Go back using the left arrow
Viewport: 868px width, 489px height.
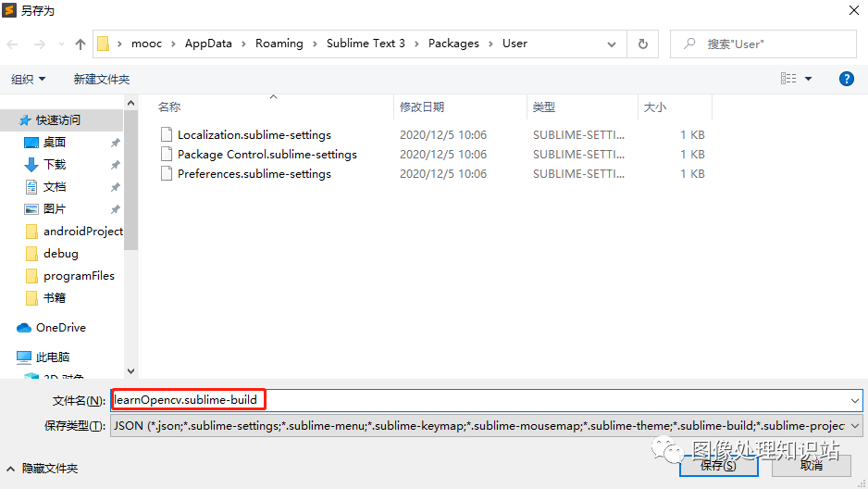[x=13, y=44]
